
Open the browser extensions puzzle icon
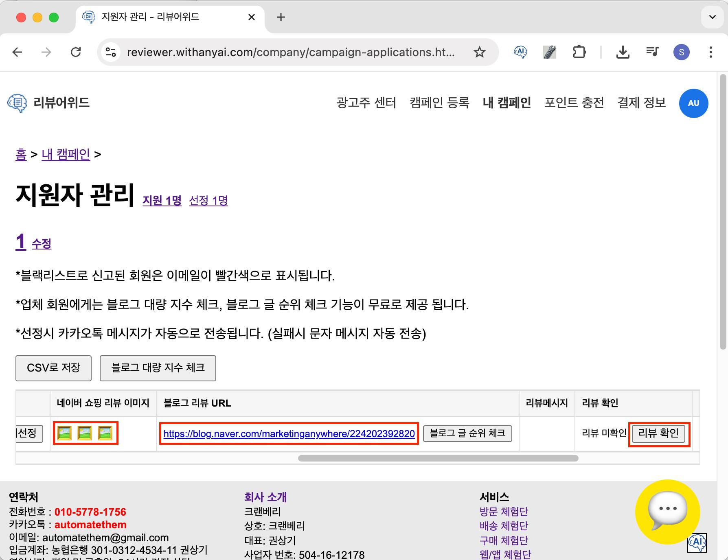[579, 52]
